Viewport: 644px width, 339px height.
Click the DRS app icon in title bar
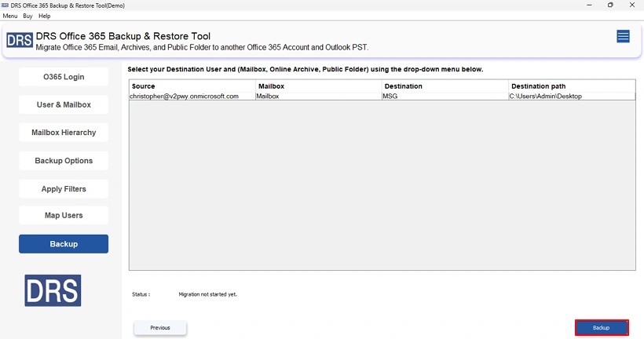point(5,5)
